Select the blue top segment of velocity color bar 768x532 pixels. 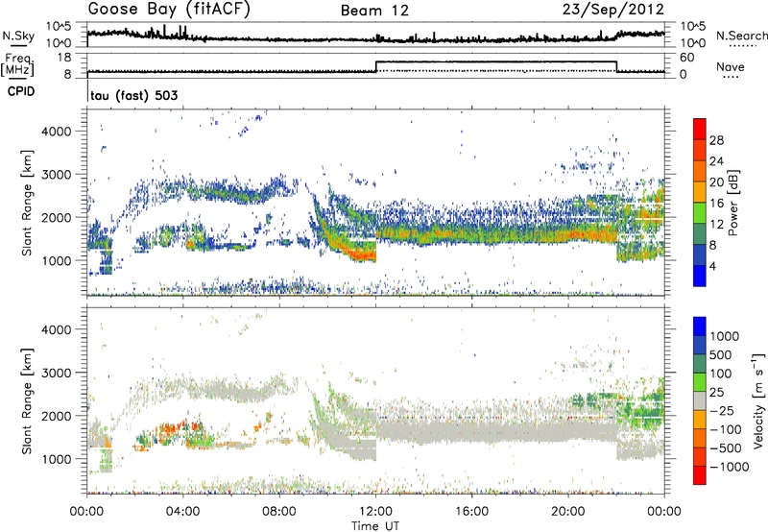(700, 326)
